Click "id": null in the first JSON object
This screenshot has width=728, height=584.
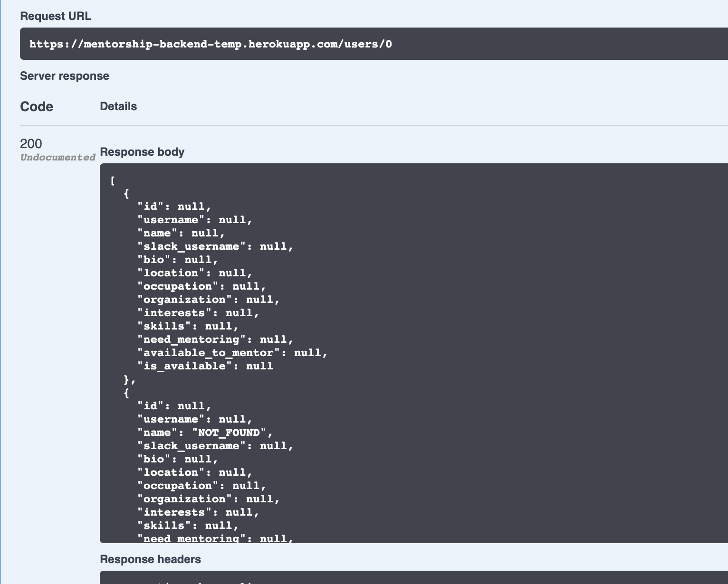pyautogui.click(x=174, y=207)
